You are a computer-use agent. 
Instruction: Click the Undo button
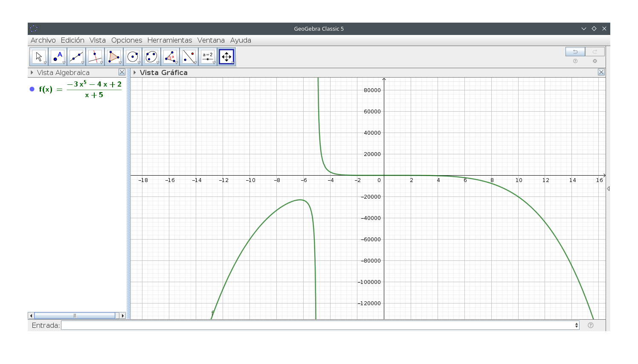click(x=575, y=52)
